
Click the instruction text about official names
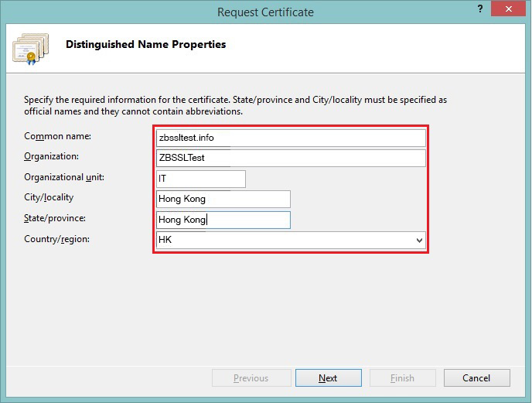(235, 106)
